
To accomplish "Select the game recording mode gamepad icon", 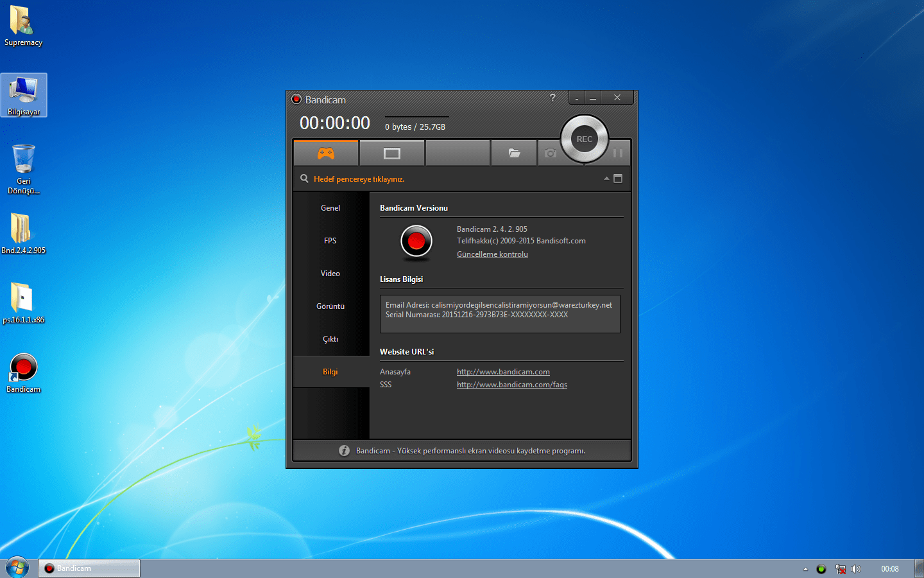I will tap(326, 153).
